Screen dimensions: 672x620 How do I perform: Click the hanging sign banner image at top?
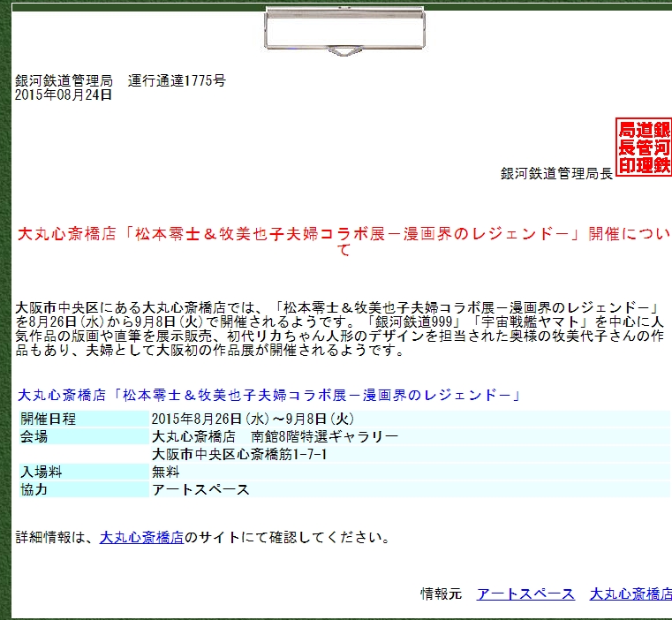click(344, 31)
